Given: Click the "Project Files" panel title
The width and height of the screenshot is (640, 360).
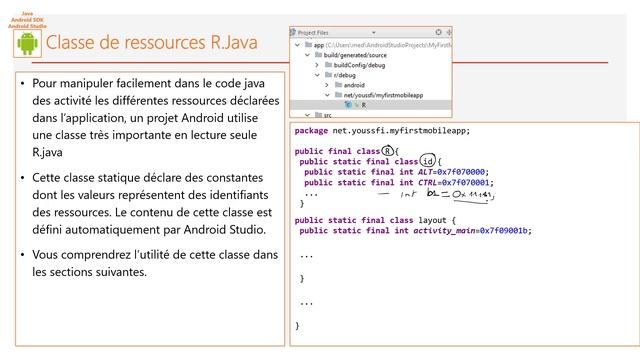Looking at the screenshot, I should [x=313, y=33].
